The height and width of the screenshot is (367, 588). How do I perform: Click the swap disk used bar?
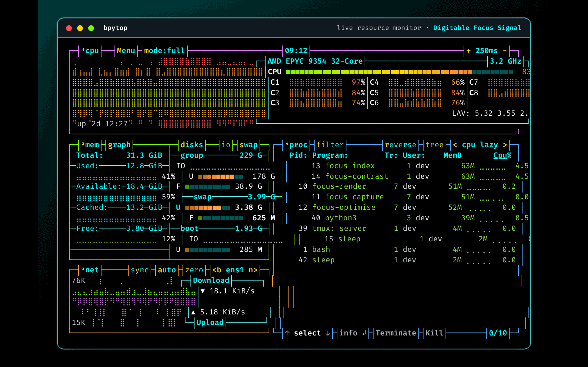coord(208,208)
